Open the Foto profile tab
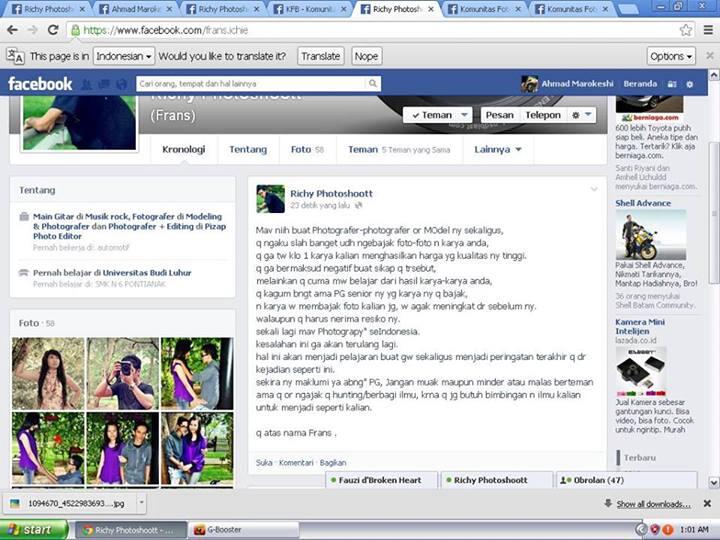The height and width of the screenshot is (540, 720). pyautogui.click(x=307, y=150)
